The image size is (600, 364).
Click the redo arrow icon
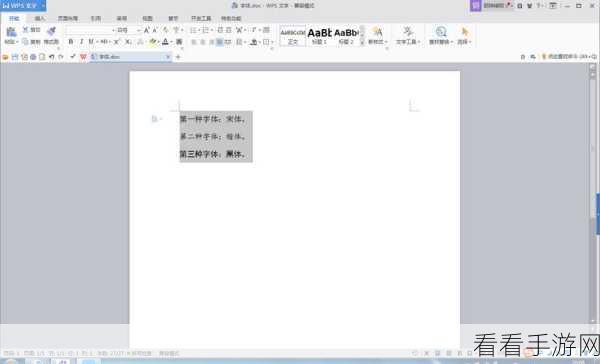click(61, 57)
